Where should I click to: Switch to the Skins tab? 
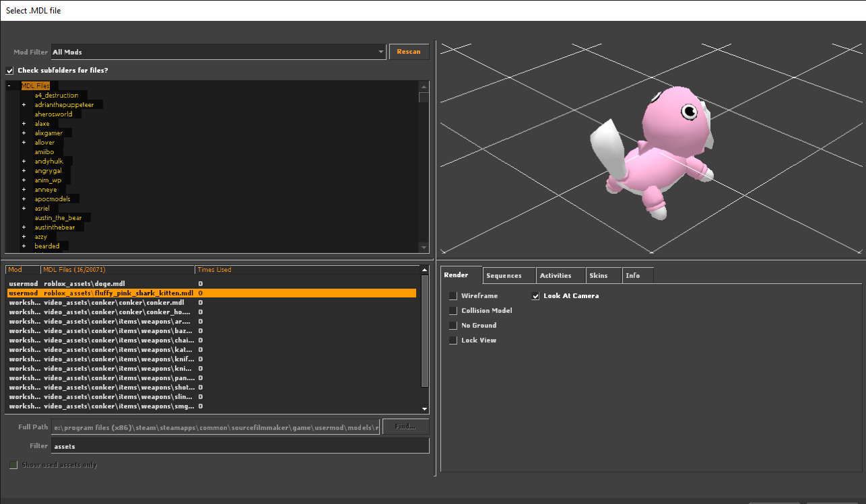[x=604, y=276]
